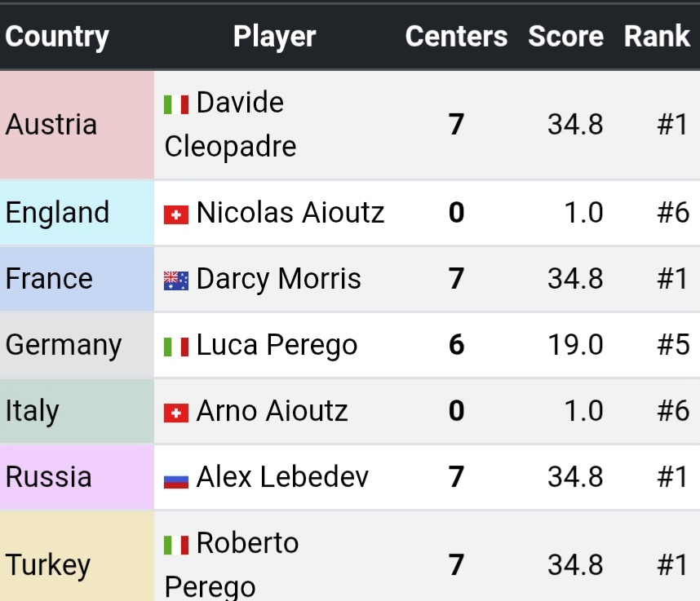This screenshot has width=700, height=601.
Task: Click Germany's score of 19.0
Action: pos(575,345)
